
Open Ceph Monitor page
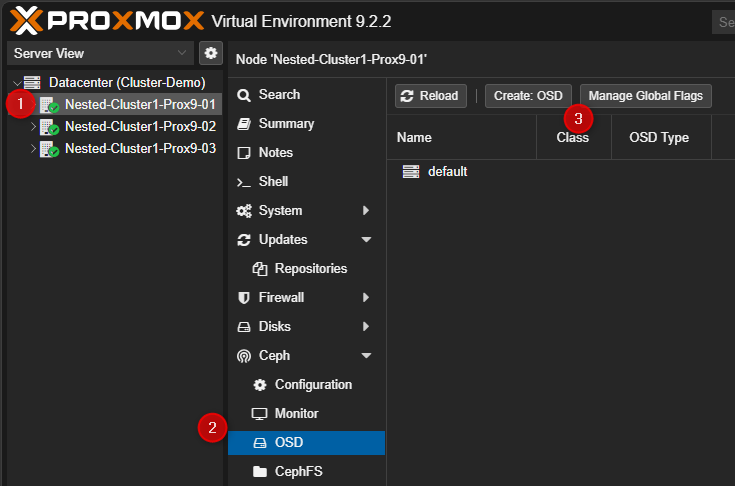click(307, 414)
